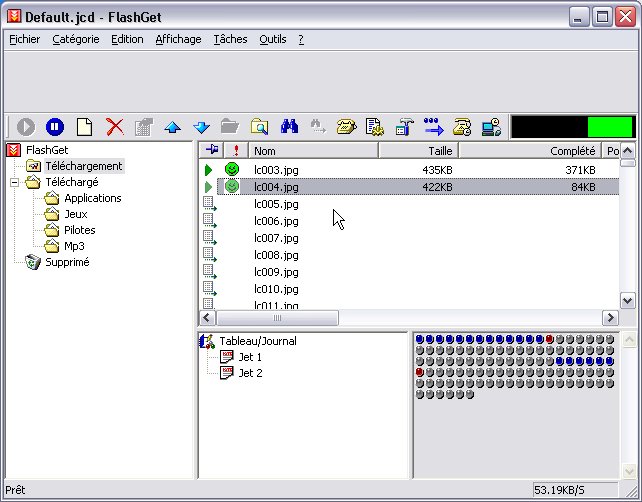Select the lc009.jpg file
Screen dimensions: 642x502
[276, 272]
